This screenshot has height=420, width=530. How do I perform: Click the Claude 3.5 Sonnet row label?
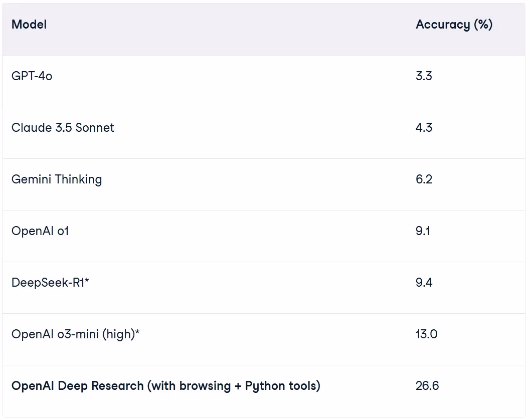coord(63,128)
